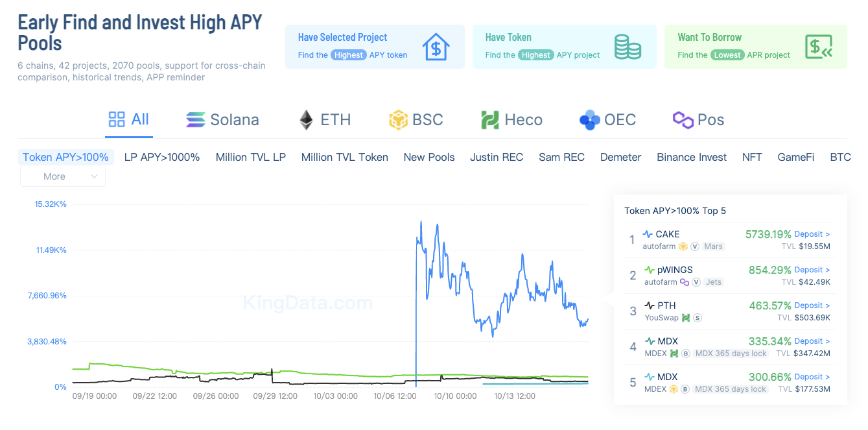Switch to the Pos tab
Screen dimensions: 868x430
click(698, 120)
